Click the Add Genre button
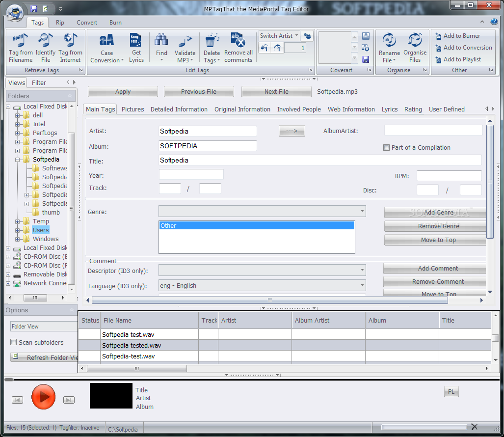The height and width of the screenshot is (437, 504). click(435, 213)
